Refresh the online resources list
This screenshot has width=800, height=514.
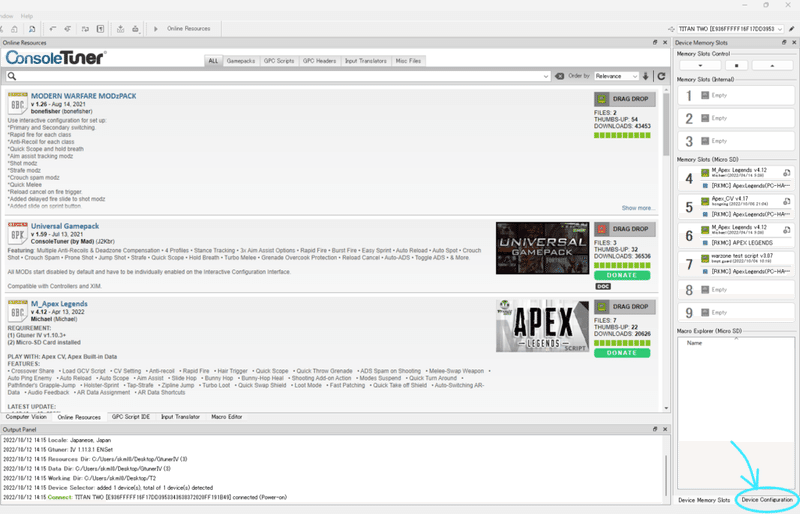(x=661, y=76)
